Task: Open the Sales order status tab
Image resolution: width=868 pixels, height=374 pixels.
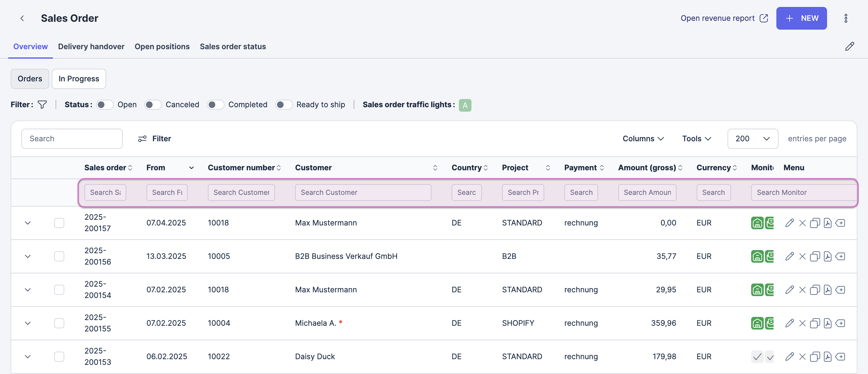Action: pyautogui.click(x=232, y=47)
